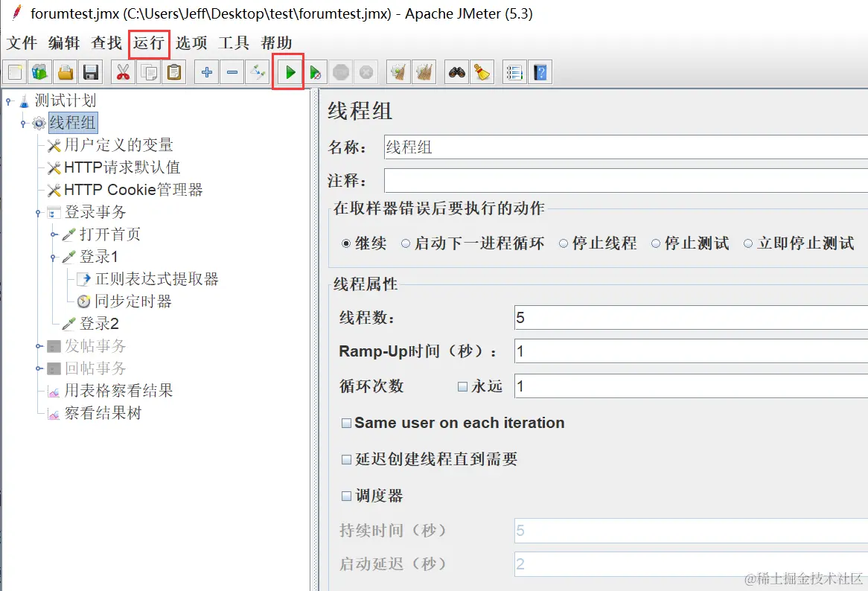This screenshot has height=591, width=868.
Task: Click the Help question mark icon
Action: point(540,72)
